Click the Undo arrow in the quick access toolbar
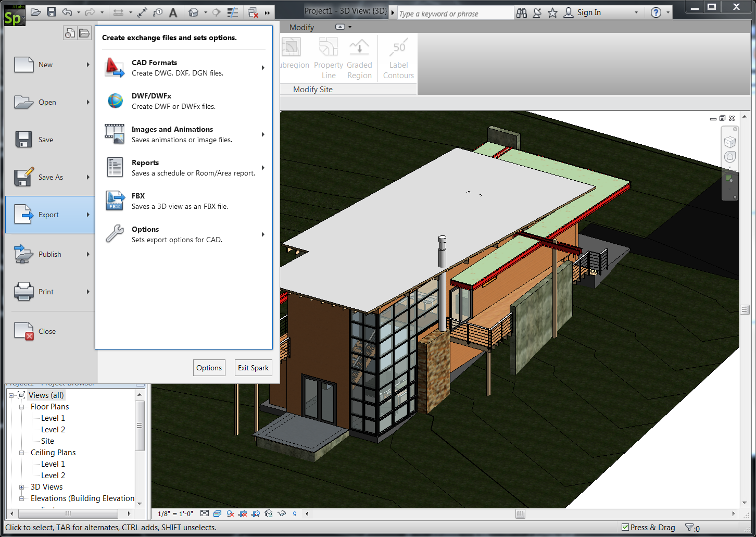Image resolution: width=756 pixels, height=537 pixels. 67,12
